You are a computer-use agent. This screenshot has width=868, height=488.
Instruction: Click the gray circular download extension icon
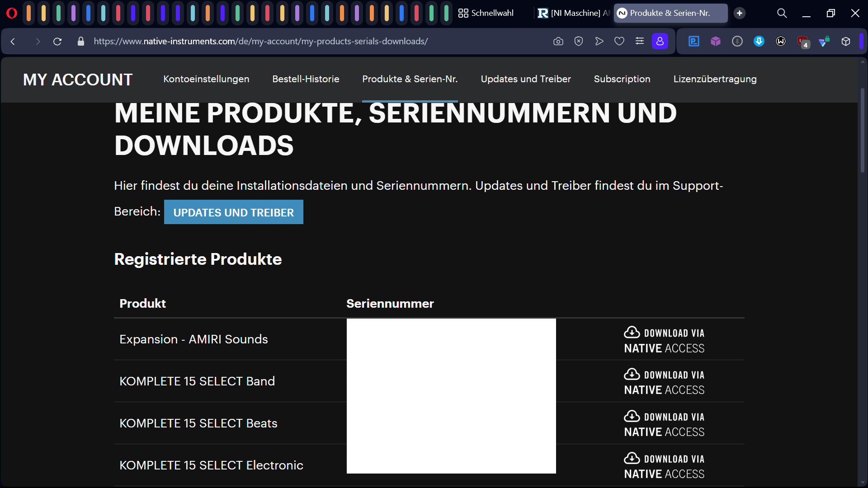737,42
